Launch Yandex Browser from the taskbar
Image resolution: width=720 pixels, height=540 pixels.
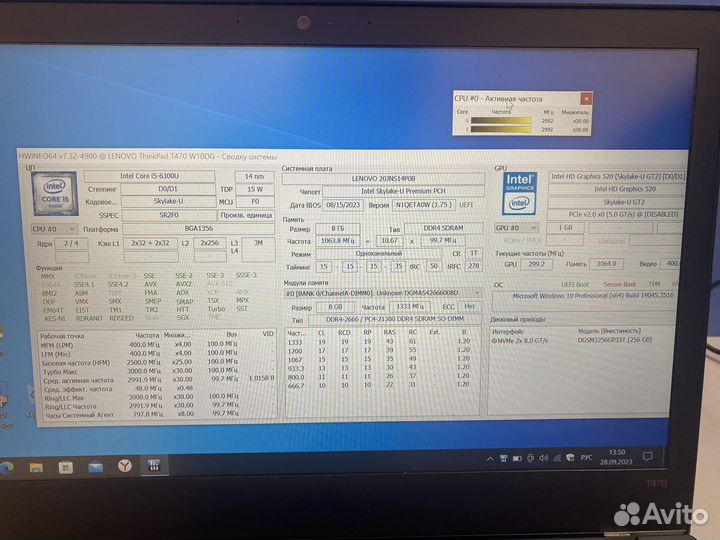[x=124, y=466]
